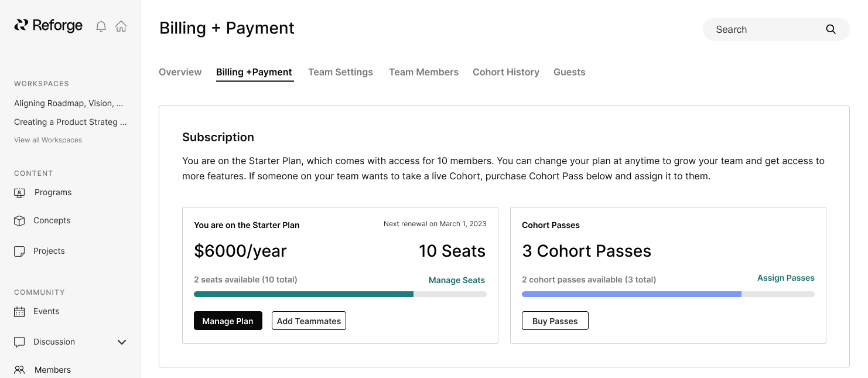Click the $6000/year price text
This screenshot has width=868, height=378.
coord(240,251)
